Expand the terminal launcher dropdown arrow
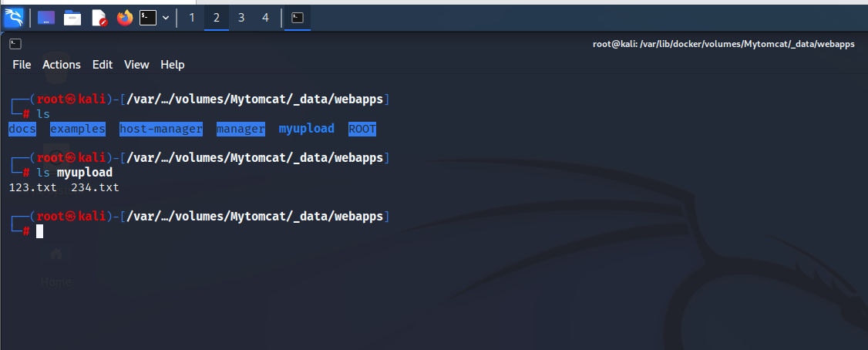868x350 pixels. coord(166,18)
